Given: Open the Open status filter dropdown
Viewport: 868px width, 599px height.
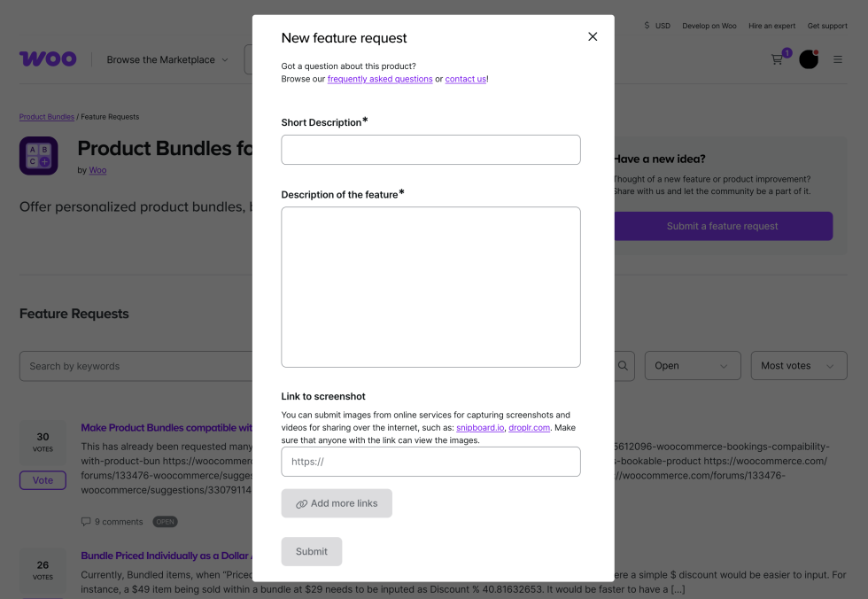Looking at the screenshot, I should [691, 366].
